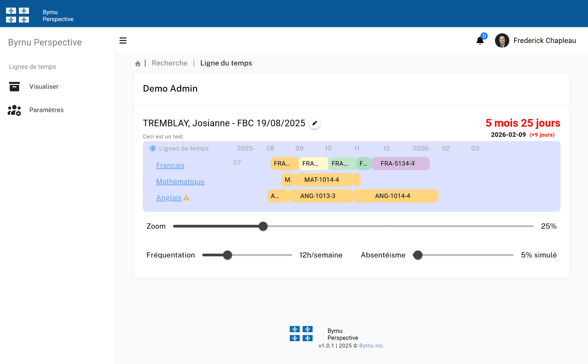
Task: Open Paramètres via the people-gear icon
Action: click(x=14, y=110)
